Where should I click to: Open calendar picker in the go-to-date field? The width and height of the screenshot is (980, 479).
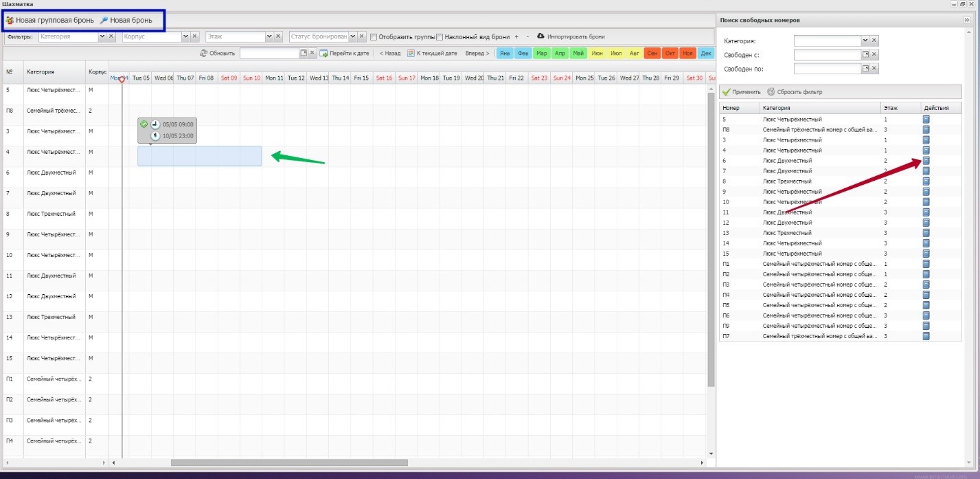click(x=303, y=53)
